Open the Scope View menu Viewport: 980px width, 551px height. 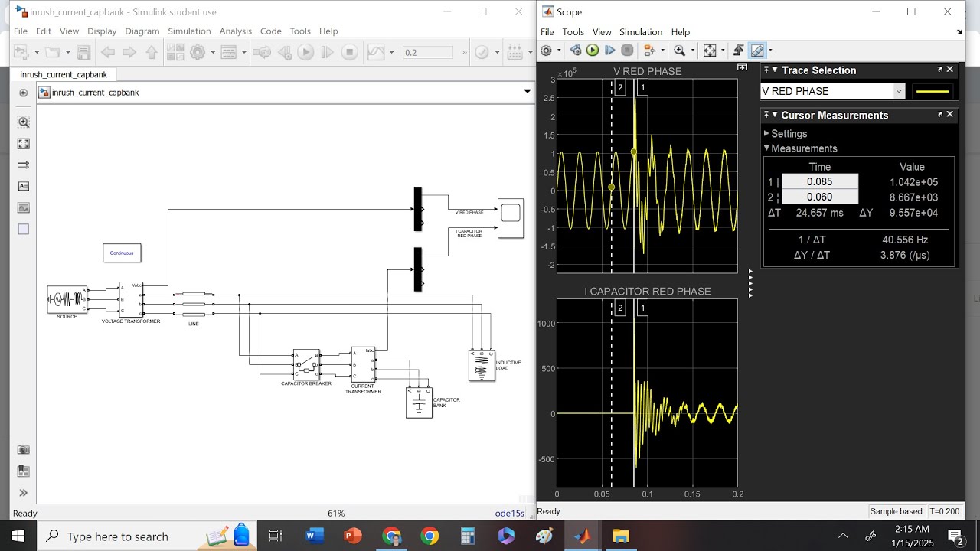(x=602, y=31)
